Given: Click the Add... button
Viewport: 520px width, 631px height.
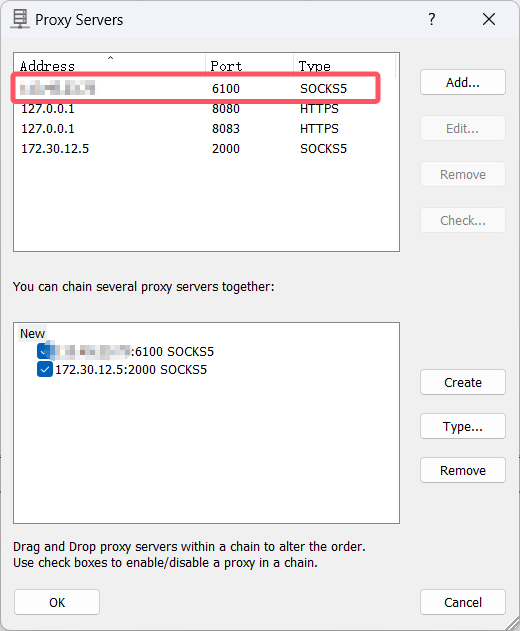Looking at the screenshot, I should tap(462, 82).
